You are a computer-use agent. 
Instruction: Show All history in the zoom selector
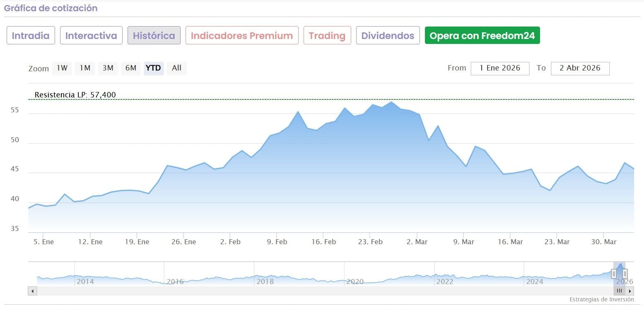[176, 68]
